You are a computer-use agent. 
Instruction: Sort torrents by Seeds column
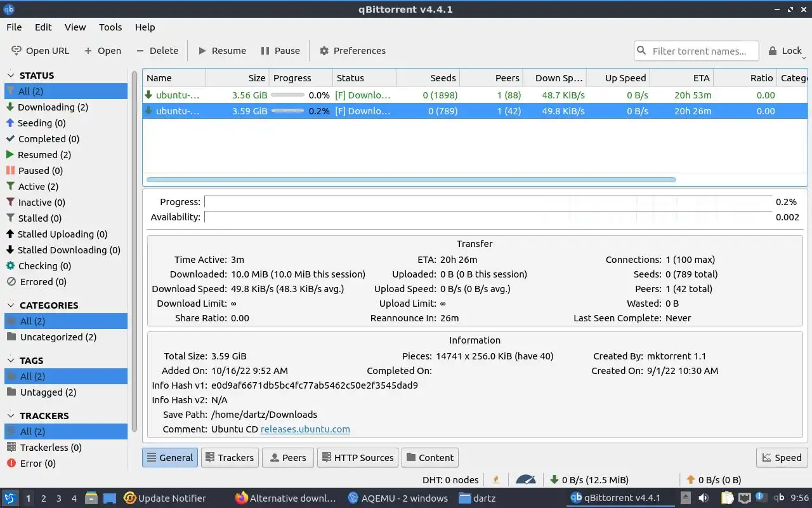[x=428, y=78]
